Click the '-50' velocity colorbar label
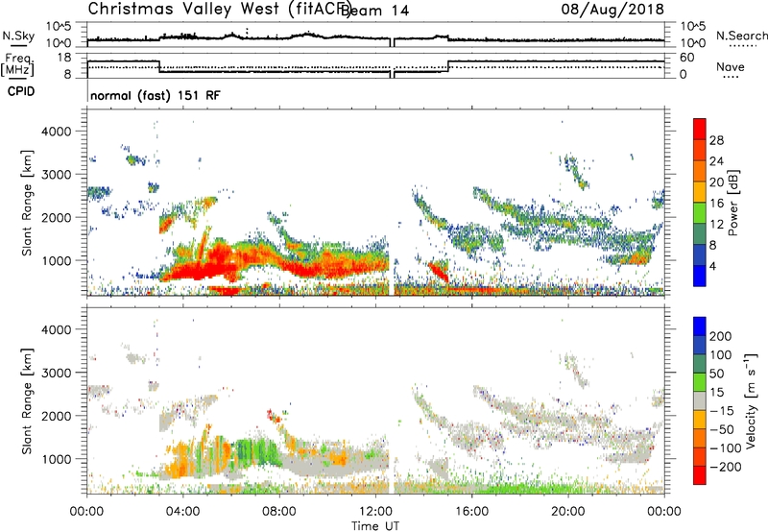 pos(722,429)
